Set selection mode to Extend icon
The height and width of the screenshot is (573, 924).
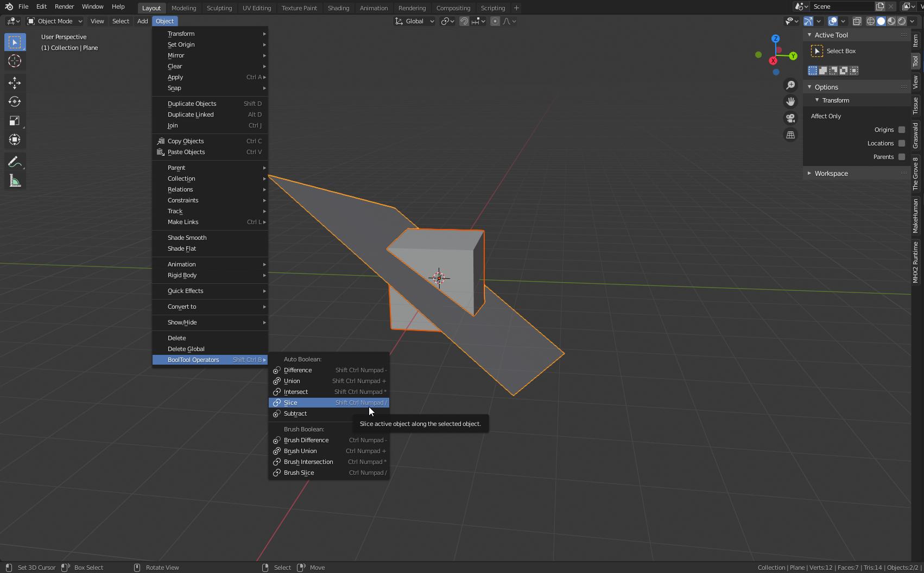click(823, 71)
